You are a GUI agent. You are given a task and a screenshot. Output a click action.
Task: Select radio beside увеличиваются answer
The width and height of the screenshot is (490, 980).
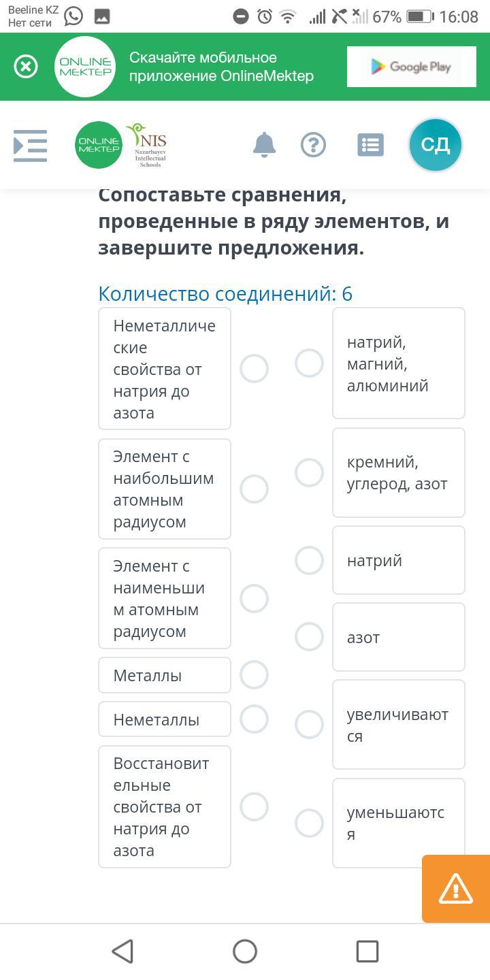pos(309,725)
